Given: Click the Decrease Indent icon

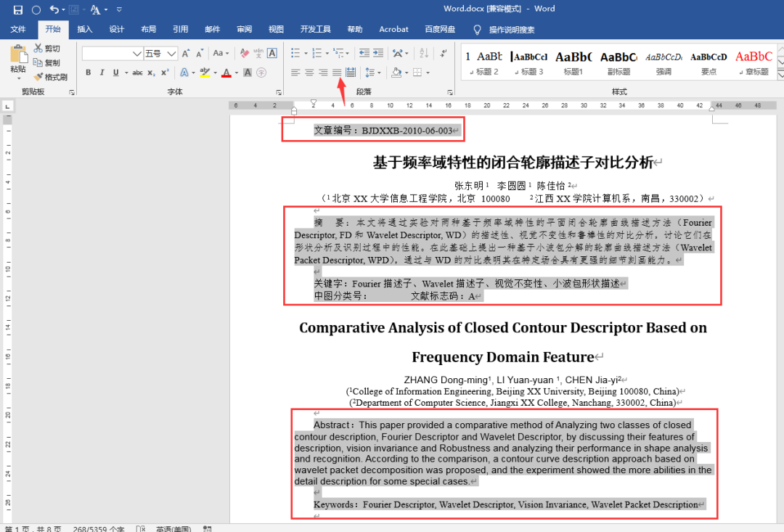Looking at the screenshot, I should tap(364, 53).
